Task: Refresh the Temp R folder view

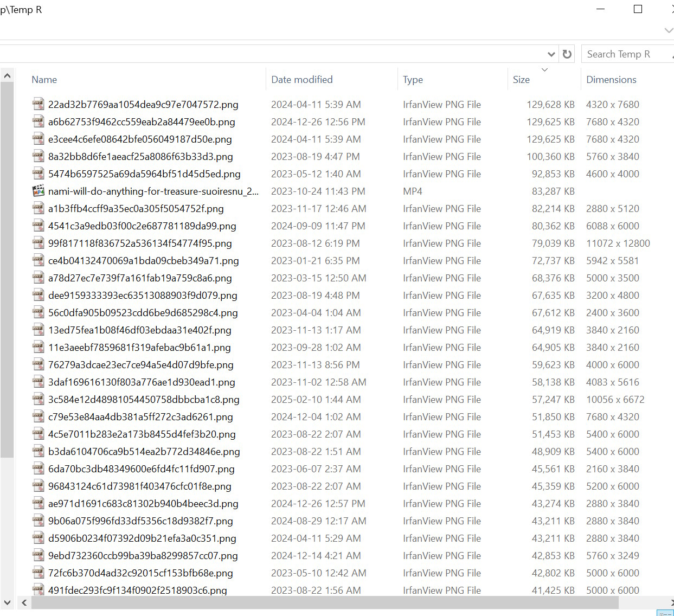Action: click(567, 54)
